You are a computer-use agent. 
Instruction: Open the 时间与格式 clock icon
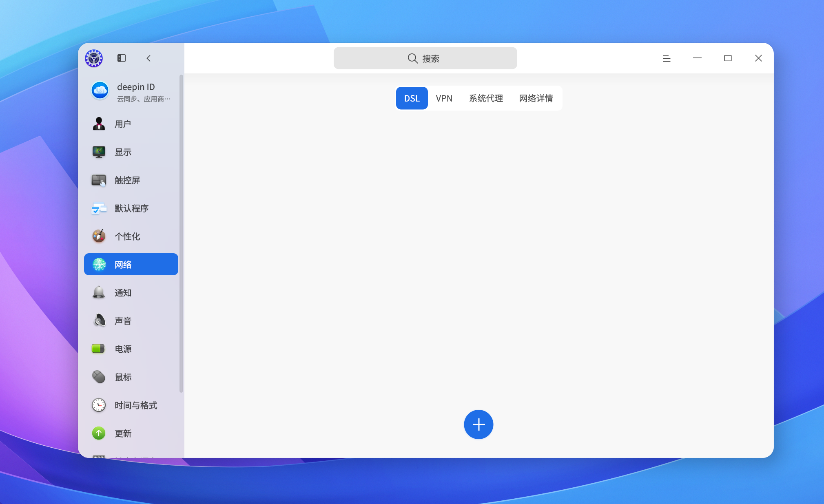pos(99,405)
